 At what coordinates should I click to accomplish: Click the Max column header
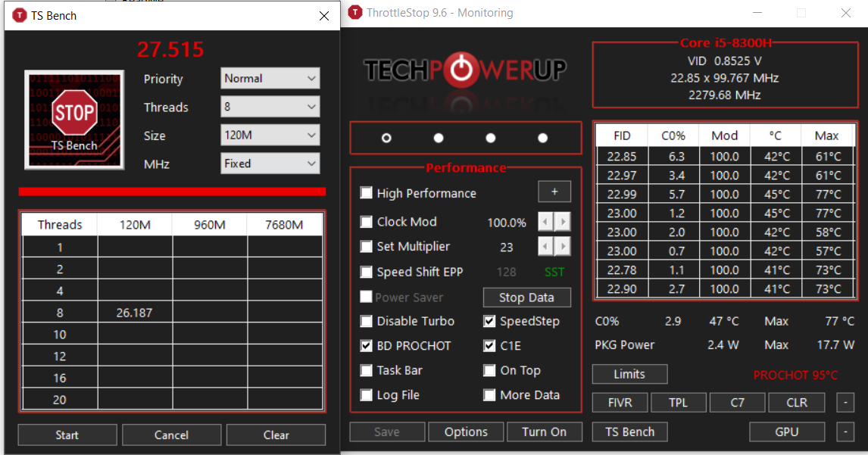[826, 136]
